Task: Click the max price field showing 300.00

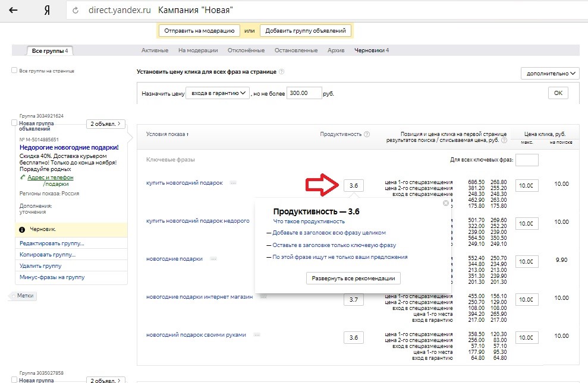Action: [x=304, y=93]
